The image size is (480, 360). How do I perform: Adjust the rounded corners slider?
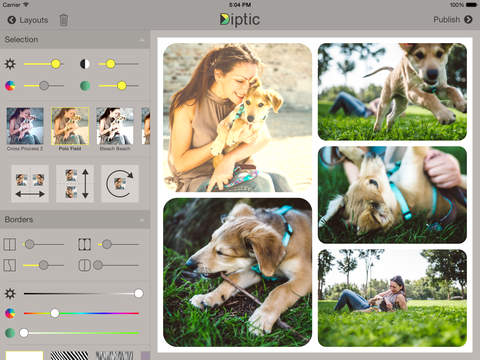click(116, 265)
